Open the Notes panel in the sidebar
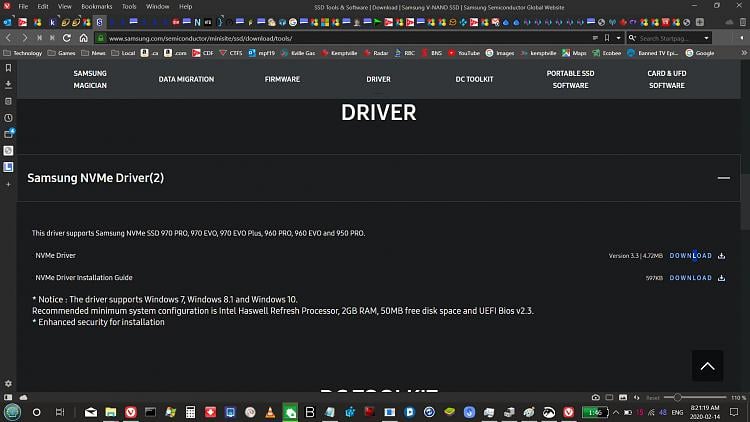The image size is (750, 422). [8, 101]
